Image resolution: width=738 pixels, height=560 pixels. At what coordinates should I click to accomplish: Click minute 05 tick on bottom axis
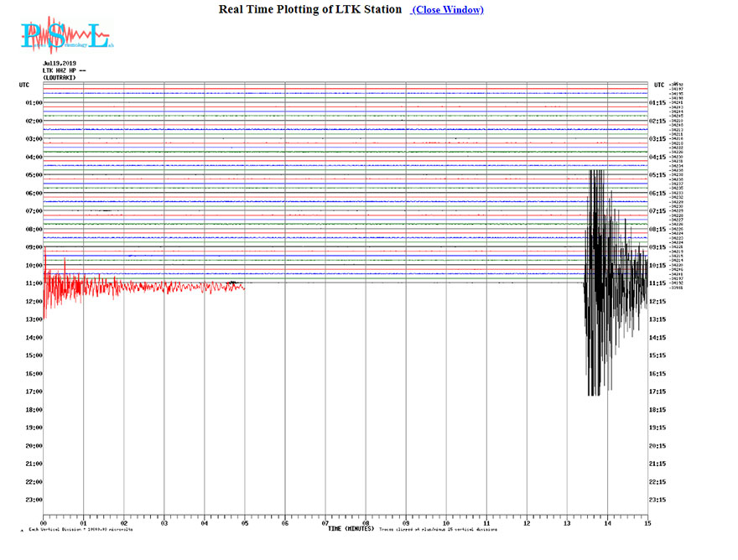tap(245, 523)
